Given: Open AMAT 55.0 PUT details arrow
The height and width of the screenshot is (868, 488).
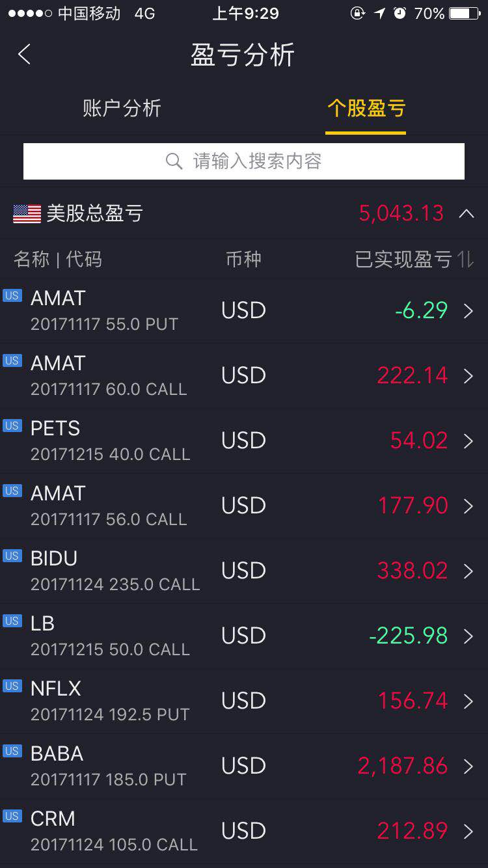Looking at the screenshot, I should [468, 311].
